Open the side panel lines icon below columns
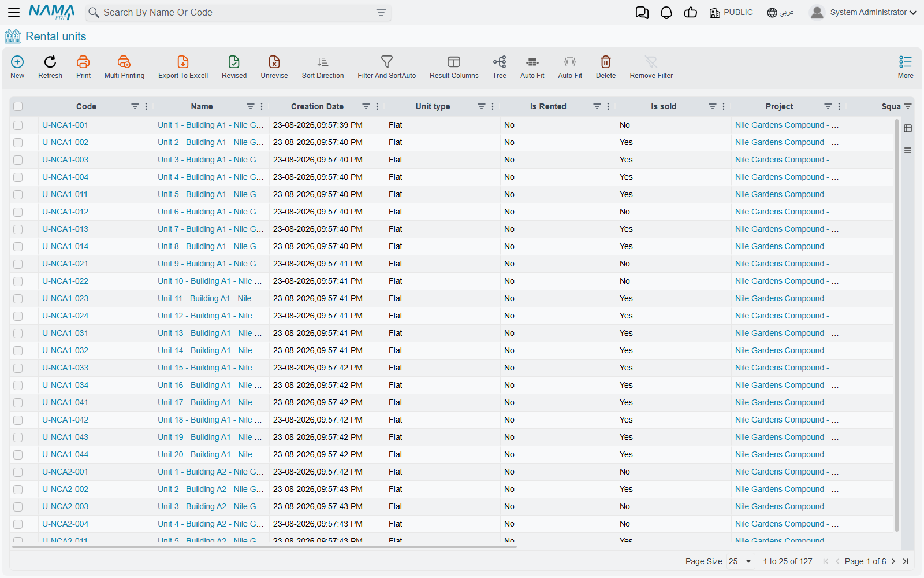The image size is (924, 578). pos(908,150)
